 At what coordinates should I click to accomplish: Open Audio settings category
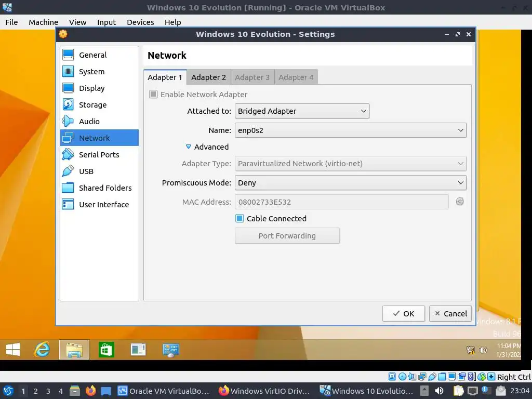pyautogui.click(x=99, y=122)
